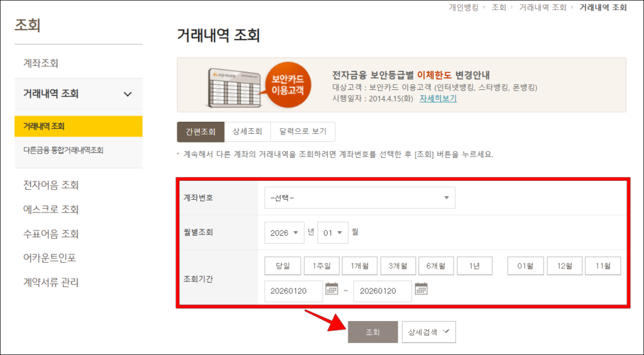This screenshot has height=355, width=644.
Task: Select the 6개월 period button
Action: click(436, 266)
